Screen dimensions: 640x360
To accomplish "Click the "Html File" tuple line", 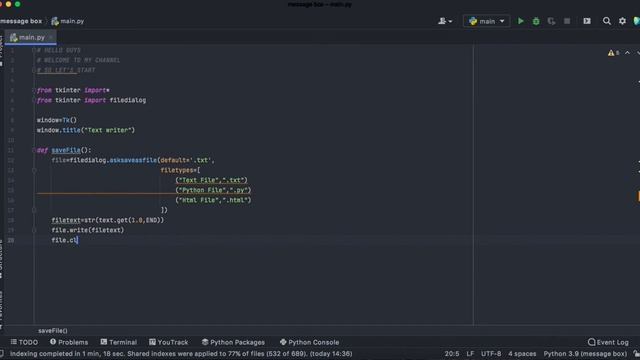I will click(x=213, y=200).
